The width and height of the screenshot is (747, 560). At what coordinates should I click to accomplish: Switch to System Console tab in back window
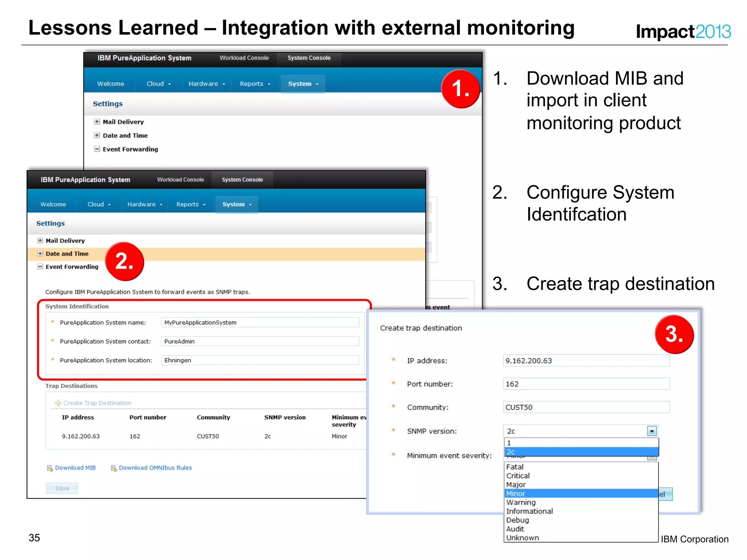point(309,58)
